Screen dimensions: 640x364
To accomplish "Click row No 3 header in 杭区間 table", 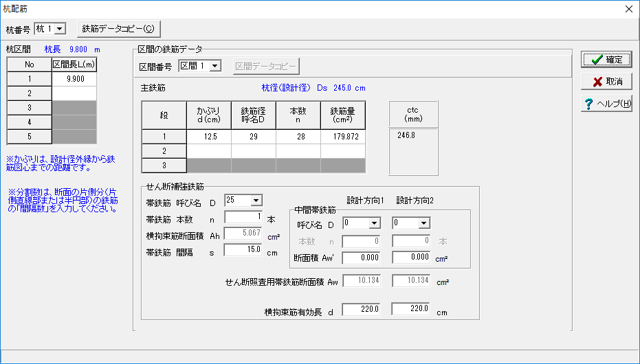I will 30,108.
